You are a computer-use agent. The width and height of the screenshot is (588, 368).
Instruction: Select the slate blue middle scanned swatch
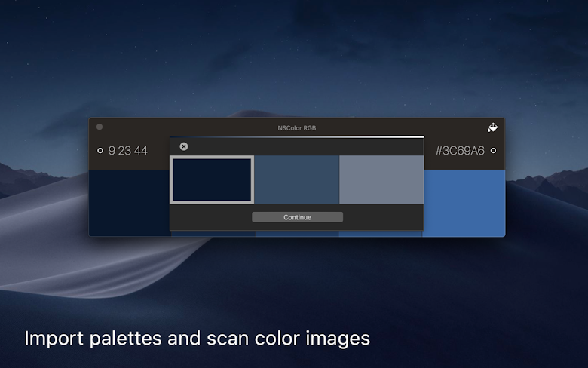point(296,179)
